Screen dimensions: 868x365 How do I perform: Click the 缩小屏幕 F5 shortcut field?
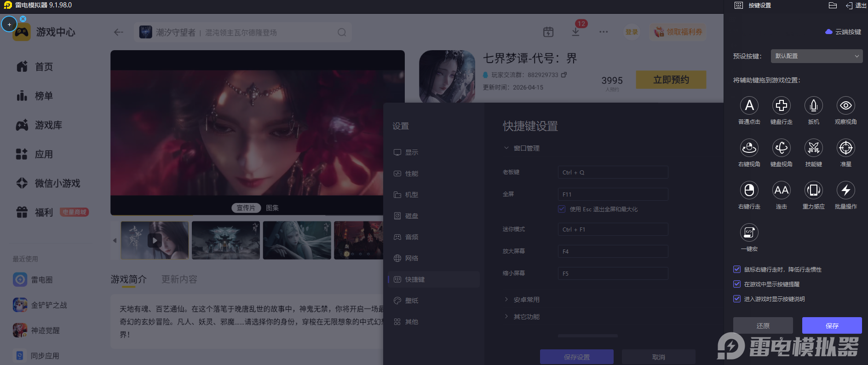pyautogui.click(x=613, y=273)
